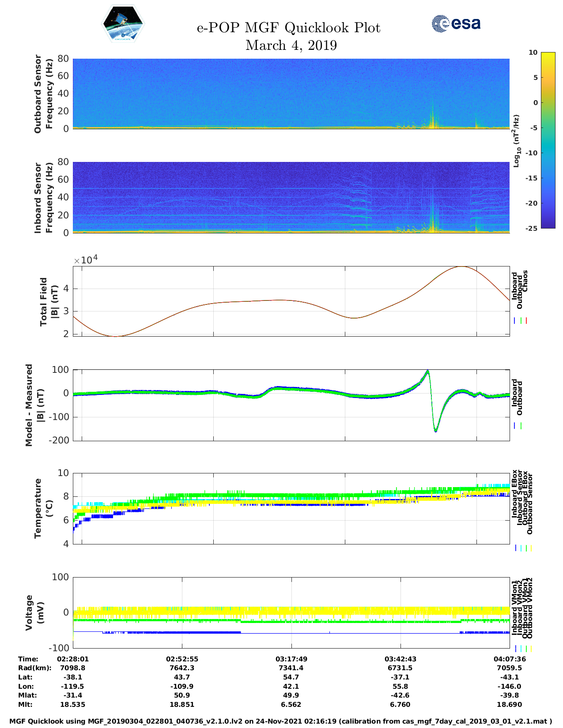The width and height of the screenshot is (563, 728).
Task: Click the e-POP CASSIOPE hexagon logo
Action: pos(123,24)
